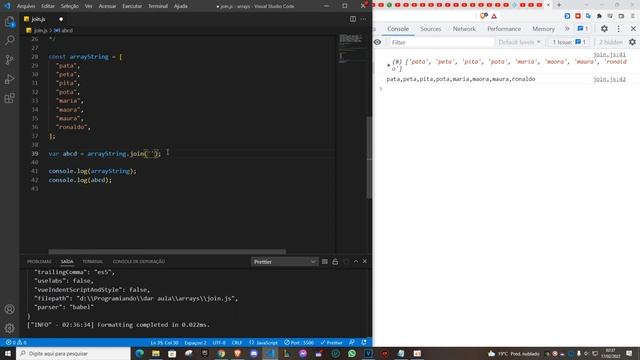This screenshot has width=640, height=360.
Task: Close the DevTools panel
Action: tap(633, 29)
